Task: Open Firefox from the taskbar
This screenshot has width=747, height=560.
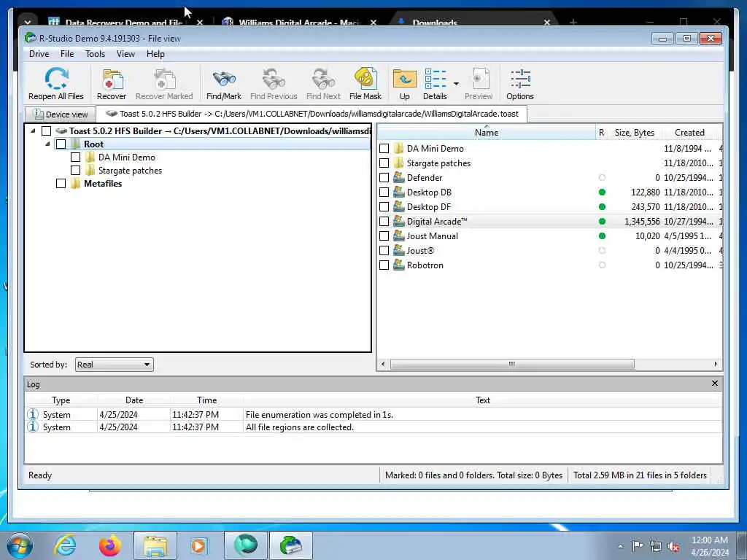Action: point(110,545)
